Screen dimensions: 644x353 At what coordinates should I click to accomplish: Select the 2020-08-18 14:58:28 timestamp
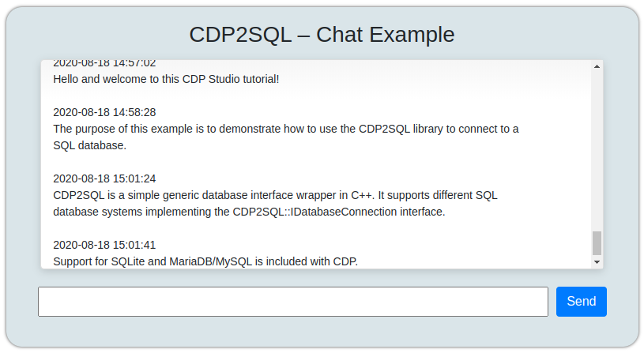tap(104, 112)
